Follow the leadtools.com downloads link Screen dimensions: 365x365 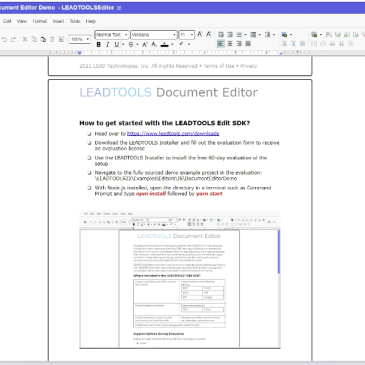click(173, 134)
